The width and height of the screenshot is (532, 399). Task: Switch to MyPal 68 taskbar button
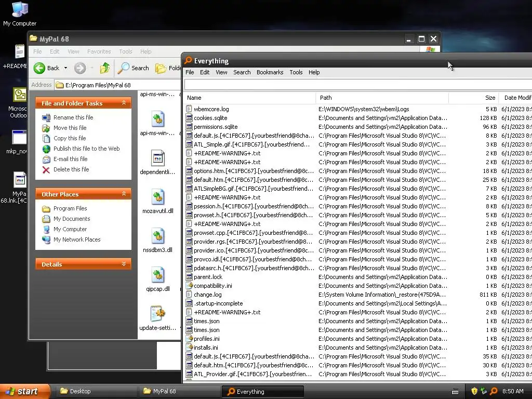click(179, 391)
